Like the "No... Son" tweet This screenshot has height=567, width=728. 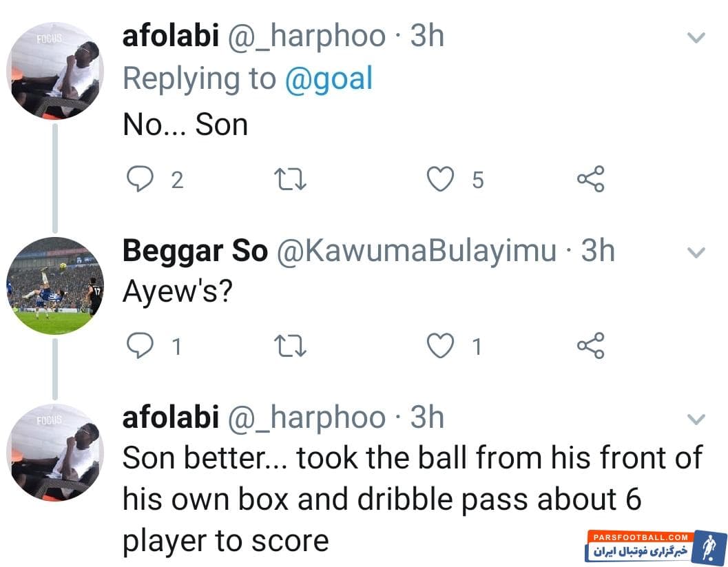pyautogui.click(x=440, y=180)
